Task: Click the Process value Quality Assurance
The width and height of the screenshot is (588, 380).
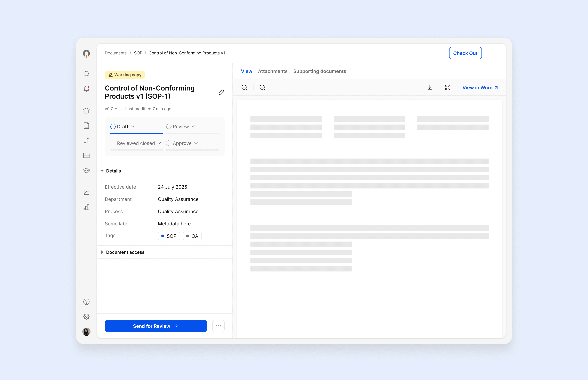Action: tap(178, 211)
